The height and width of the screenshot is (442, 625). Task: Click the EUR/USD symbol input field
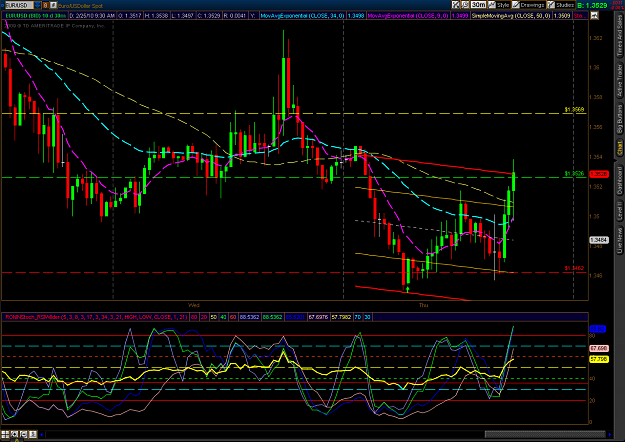(19, 5)
